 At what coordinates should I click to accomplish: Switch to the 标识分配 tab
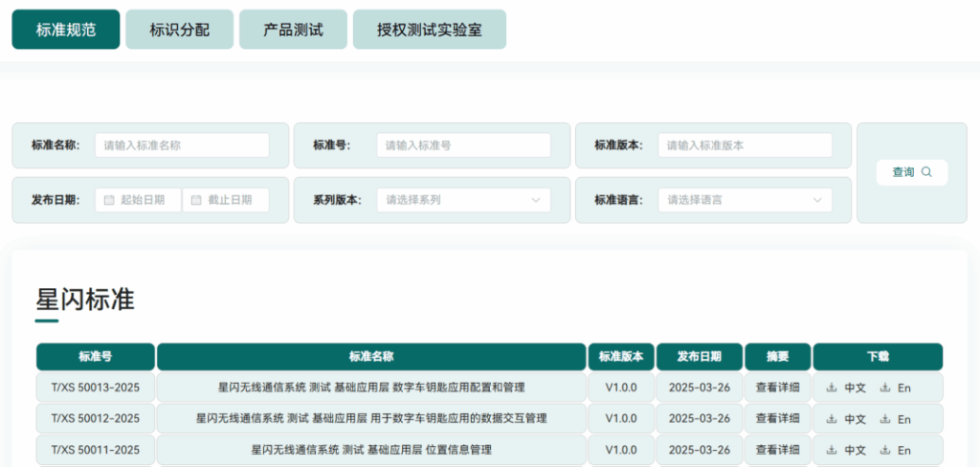(x=179, y=30)
